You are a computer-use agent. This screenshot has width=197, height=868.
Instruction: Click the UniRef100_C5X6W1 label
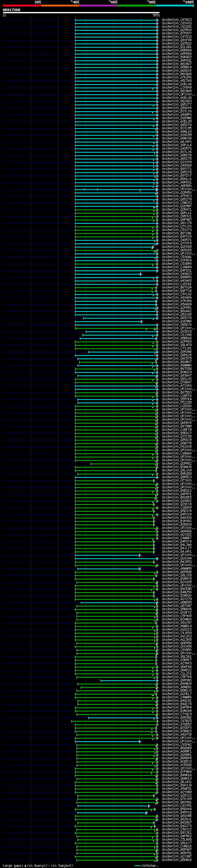point(177,257)
